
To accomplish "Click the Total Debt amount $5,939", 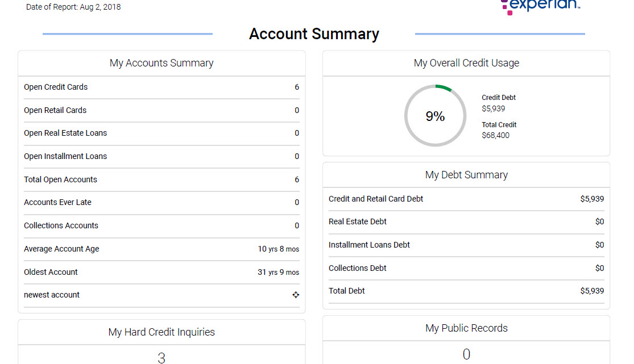I will (x=591, y=290).
